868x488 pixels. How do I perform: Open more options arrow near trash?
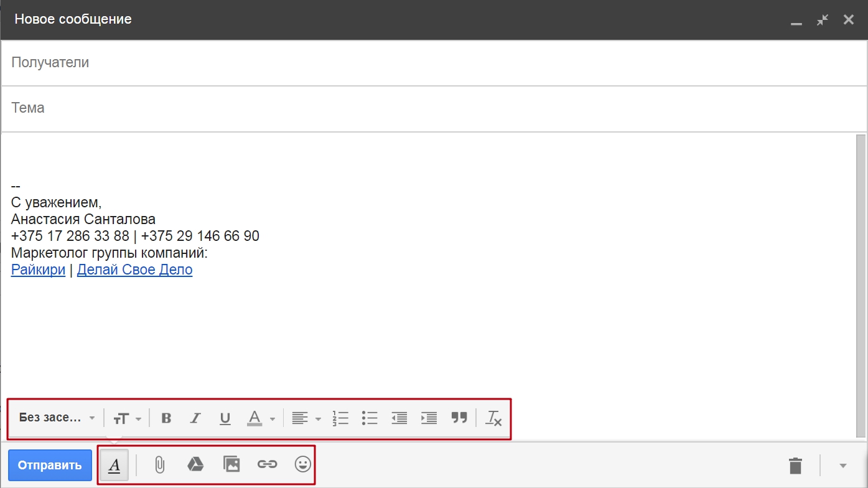click(843, 466)
